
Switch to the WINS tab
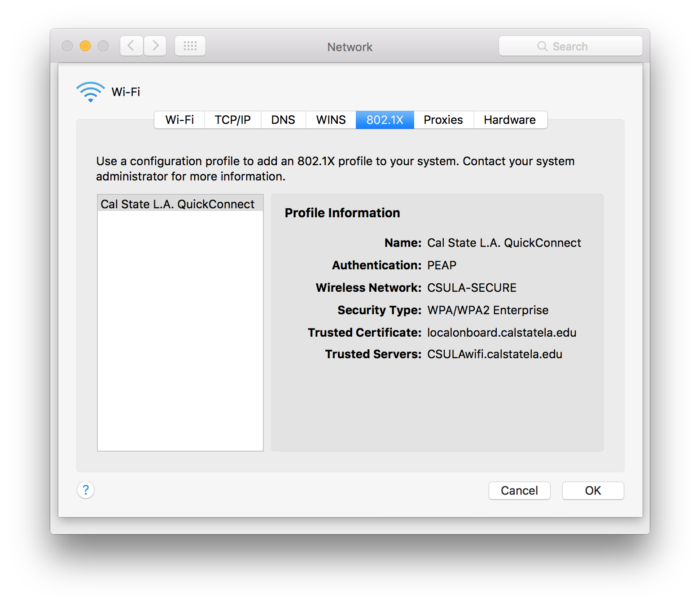click(x=331, y=120)
